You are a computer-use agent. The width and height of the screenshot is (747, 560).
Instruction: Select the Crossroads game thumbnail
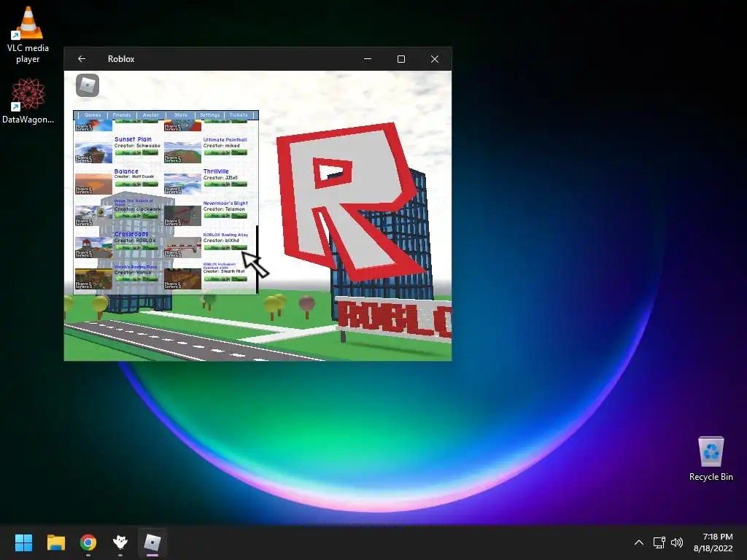click(x=93, y=247)
